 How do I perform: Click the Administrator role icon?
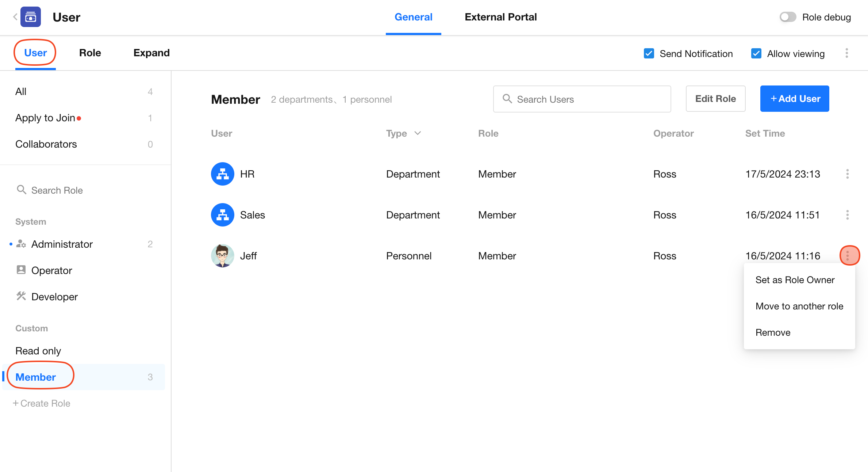[x=21, y=244]
